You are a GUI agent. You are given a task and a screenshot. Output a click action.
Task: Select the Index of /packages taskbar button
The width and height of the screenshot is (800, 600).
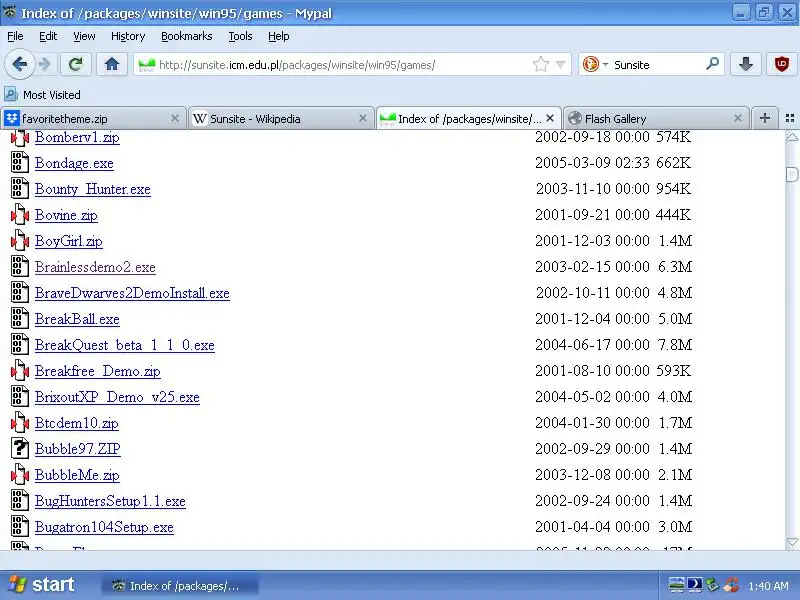tap(180, 586)
